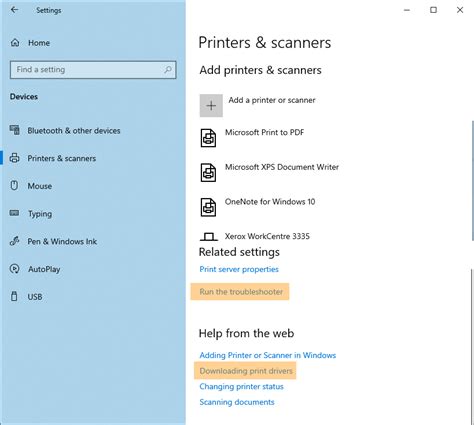Viewport: 474px width, 425px height.
Task: Open Pen & Windows Ink settings
Action: 62,241
